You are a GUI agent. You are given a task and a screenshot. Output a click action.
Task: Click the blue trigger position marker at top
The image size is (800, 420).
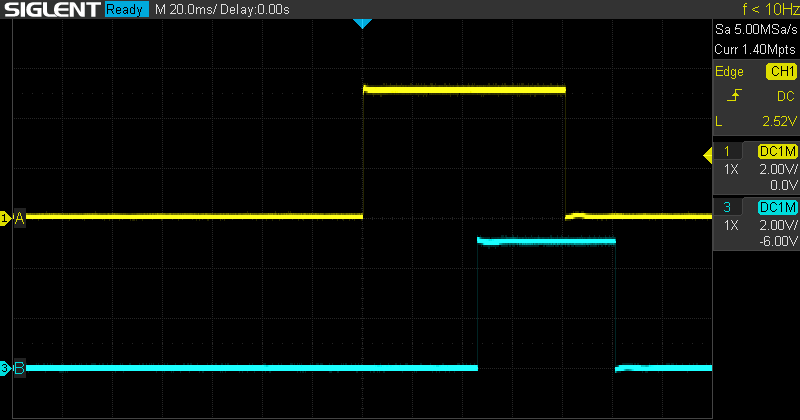pos(363,23)
